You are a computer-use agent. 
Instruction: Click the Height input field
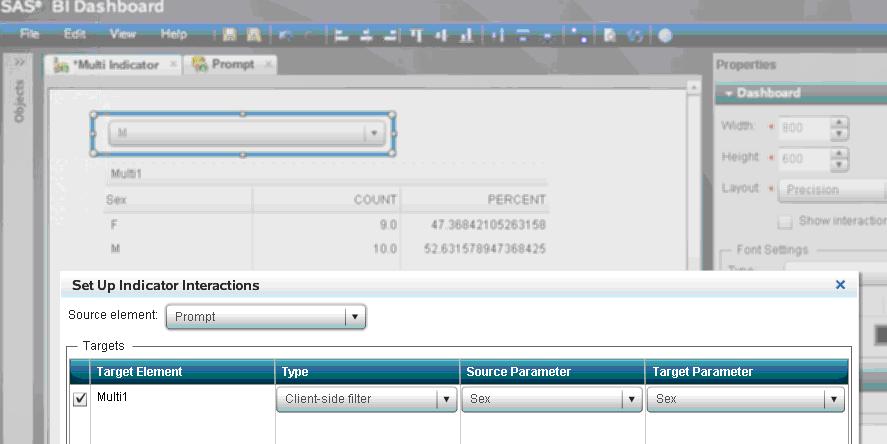click(804, 160)
